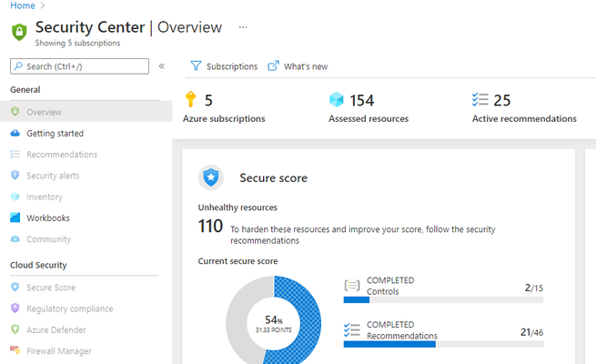Click the Azure Defender green shield icon
This screenshot has width=596, height=364.
tap(15, 329)
